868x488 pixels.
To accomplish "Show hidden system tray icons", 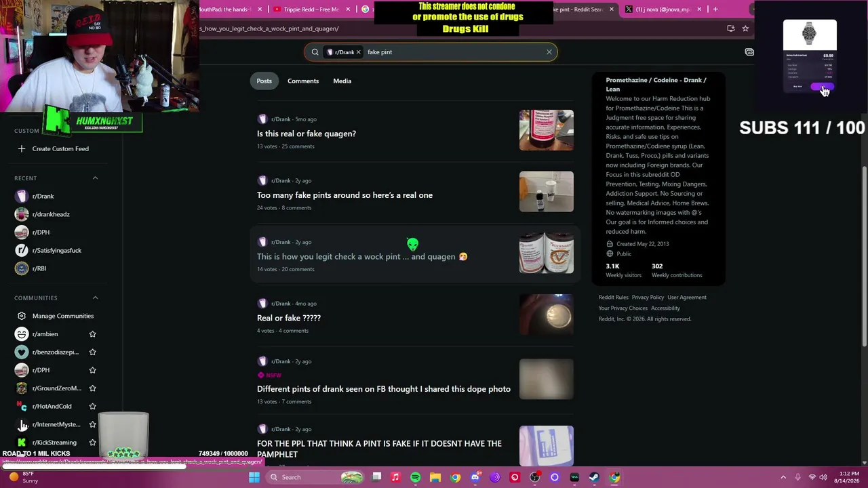I will tap(783, 477).
